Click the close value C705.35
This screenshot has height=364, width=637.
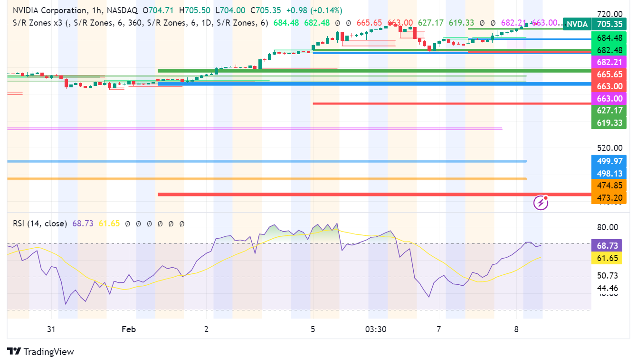(x=266, y=10)
